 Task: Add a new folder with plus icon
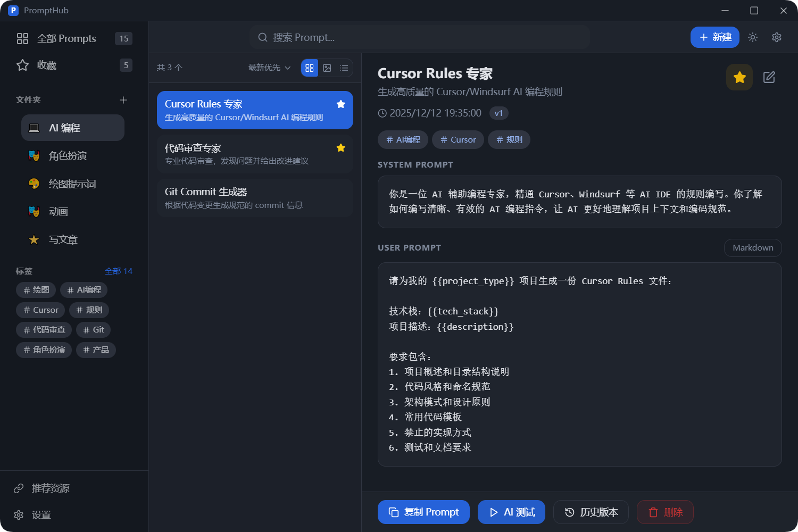click(123, 100)
